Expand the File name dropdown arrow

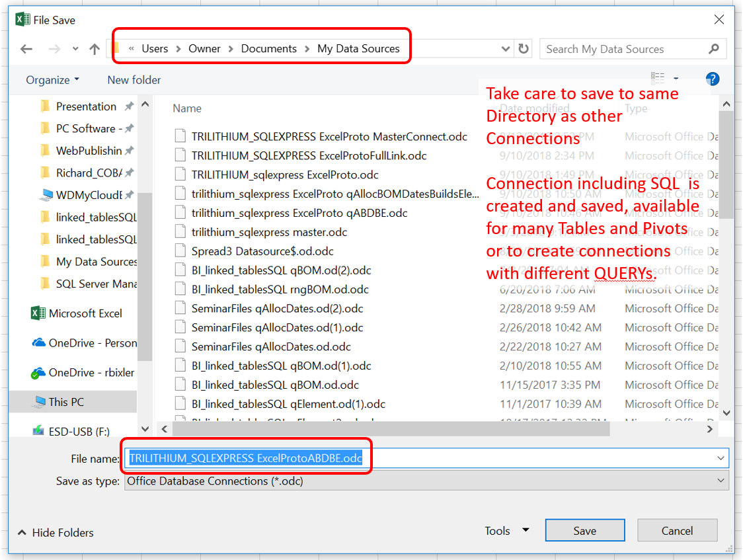(x=721, y=459)
